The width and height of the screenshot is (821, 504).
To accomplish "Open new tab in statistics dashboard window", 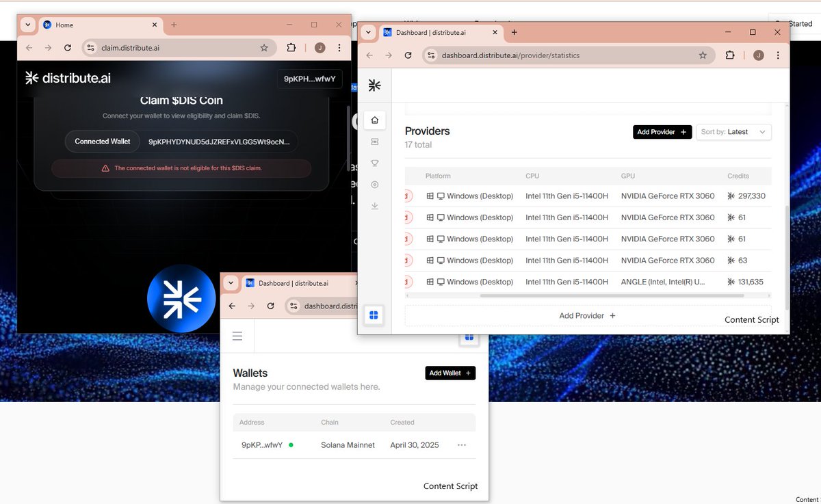I will point(514,32).
